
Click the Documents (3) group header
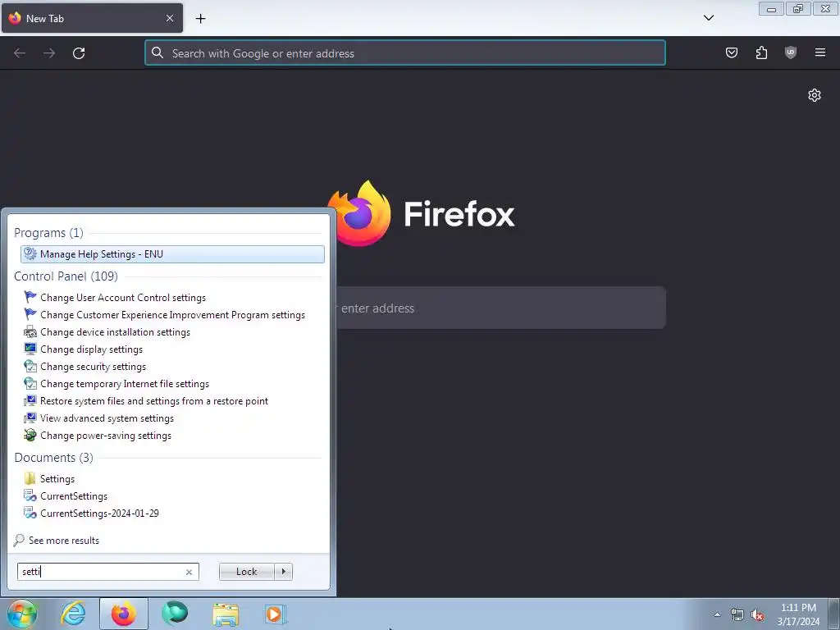tap(53, 458)
